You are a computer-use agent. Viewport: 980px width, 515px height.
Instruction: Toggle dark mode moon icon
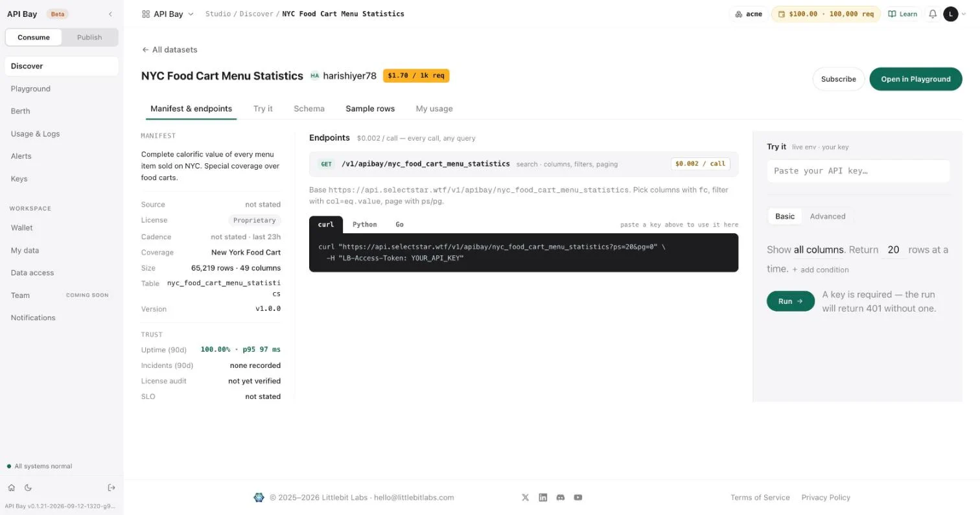click(28, 488)
